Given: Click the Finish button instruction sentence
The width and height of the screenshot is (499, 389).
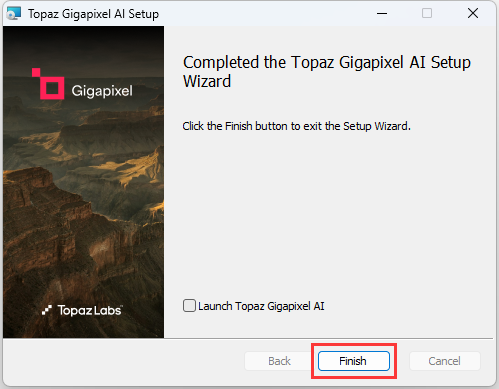Looking at the screenshot, I should point(296,126).
